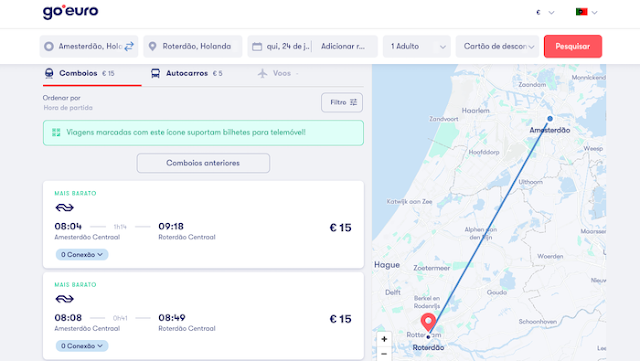Click the NS rail logo on 08:04 trip
Image resolution: width=640 pixels, height=361 pixels.
[64, 208]
